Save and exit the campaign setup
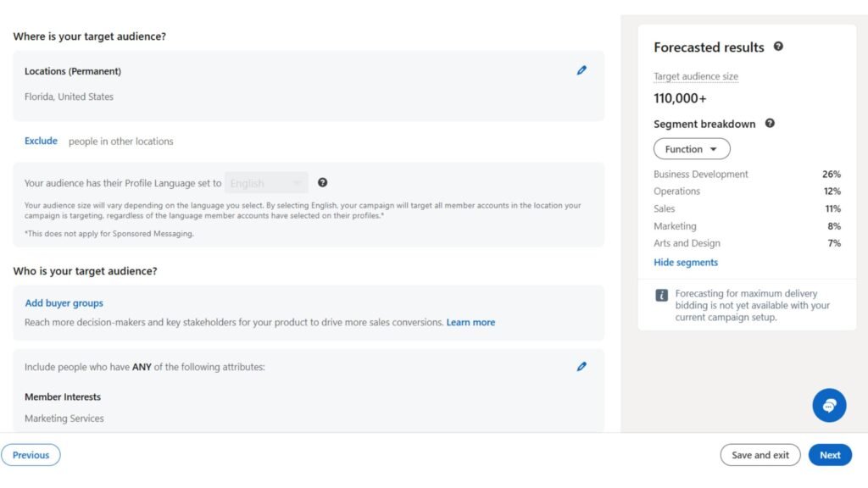868x488 pixels. tap(759, 455)
